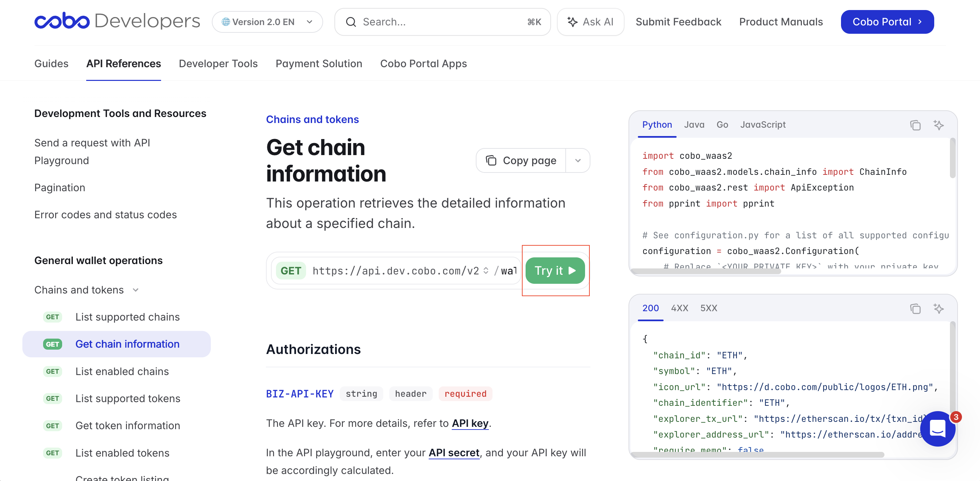Viewport: 980px width, 481px height.
Task: Switch to the Java code tab
Action: 694,124
